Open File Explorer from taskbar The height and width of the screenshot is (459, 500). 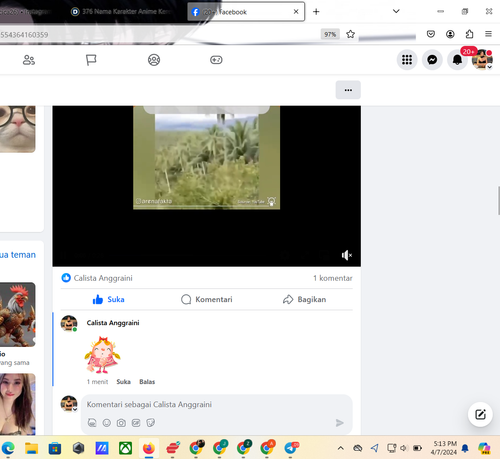click(x=31, y=448)
